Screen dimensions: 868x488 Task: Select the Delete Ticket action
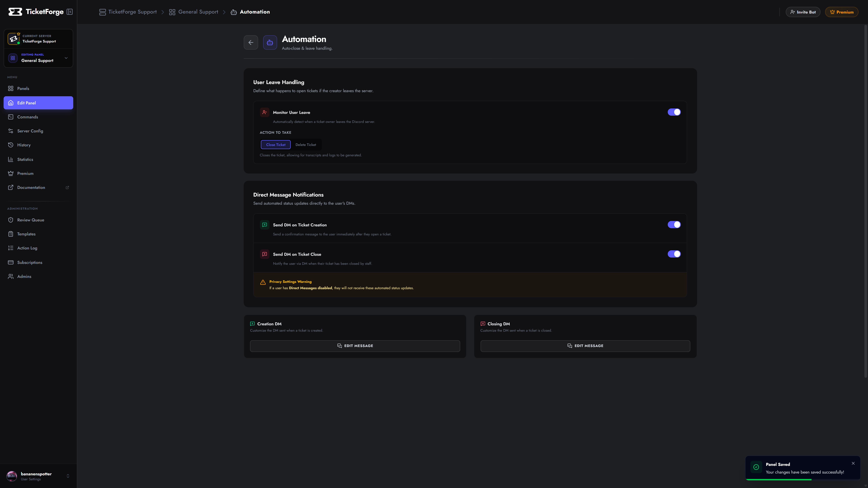click(x=306, y=145)
